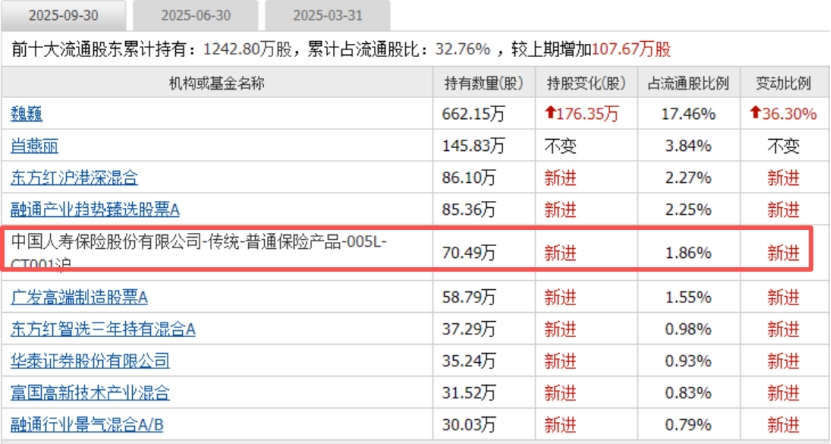The height and width of the screenshot is (444, 831).
Task: Click the ratio cell 1.86%
Action: 688,253
